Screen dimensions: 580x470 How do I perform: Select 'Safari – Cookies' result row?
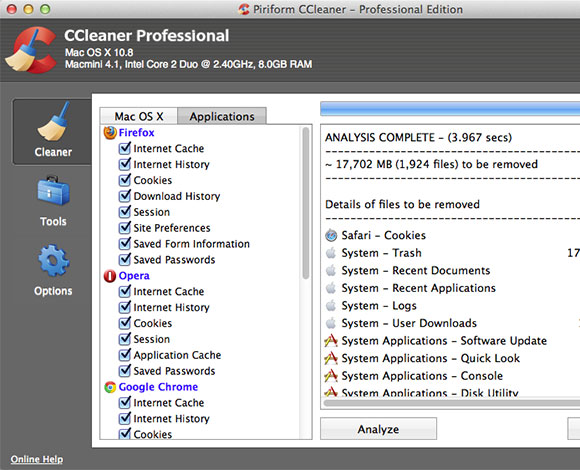[450, 235]
